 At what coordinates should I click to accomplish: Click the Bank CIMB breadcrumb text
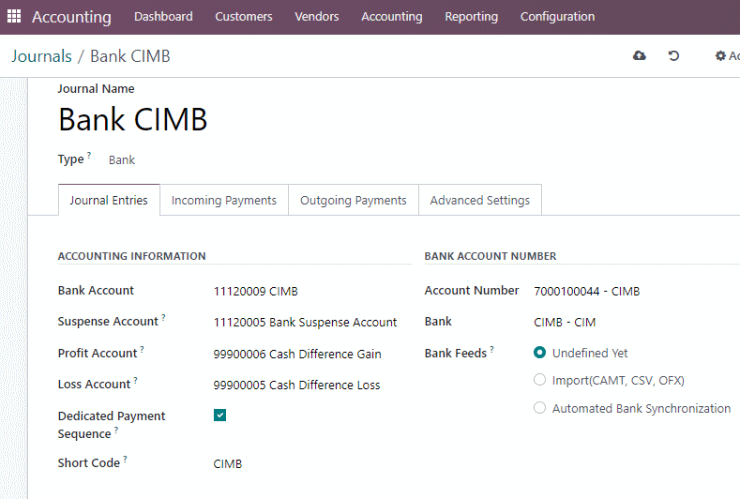click(x=130, y=56)
